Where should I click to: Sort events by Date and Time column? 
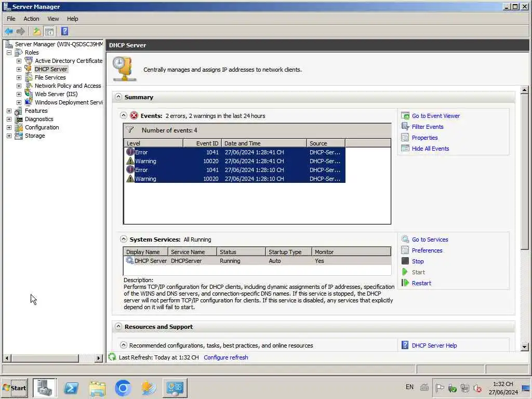264,143
